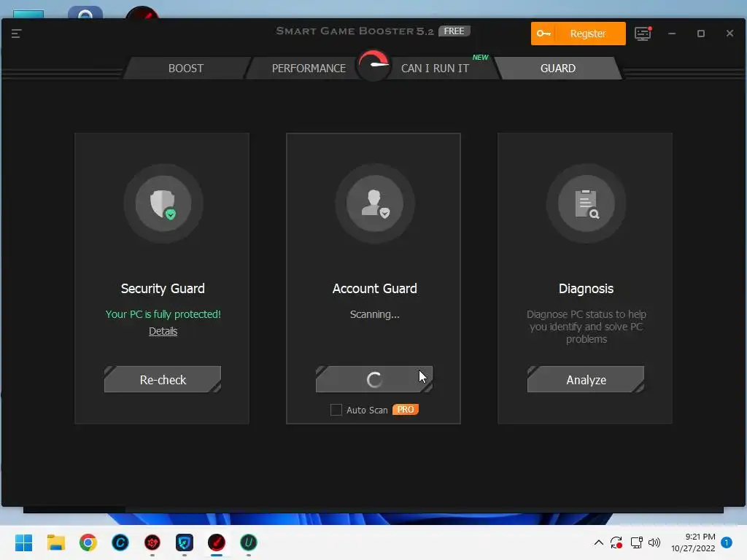
Task: Click the loading spinner scan button
Action: point(374,379)
